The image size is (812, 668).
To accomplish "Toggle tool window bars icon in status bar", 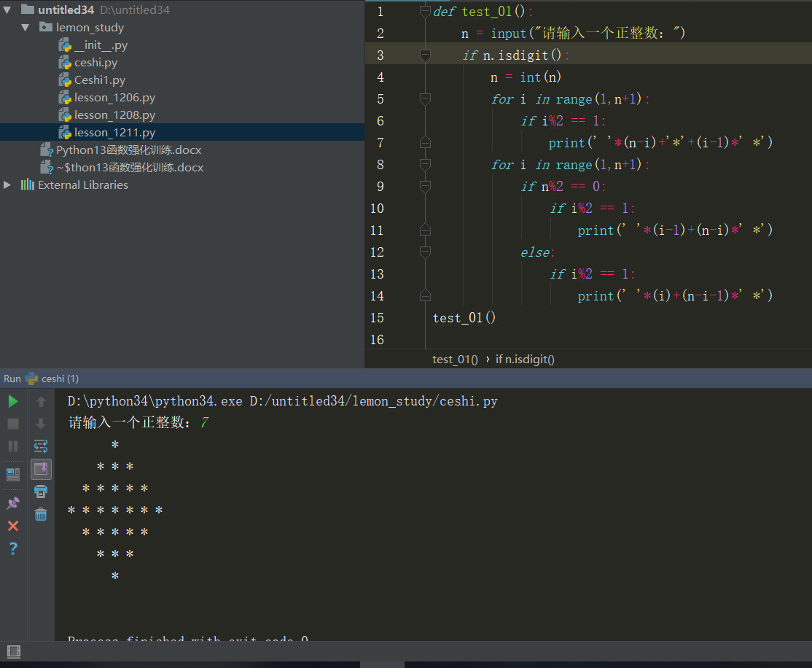I will [13, 651].
